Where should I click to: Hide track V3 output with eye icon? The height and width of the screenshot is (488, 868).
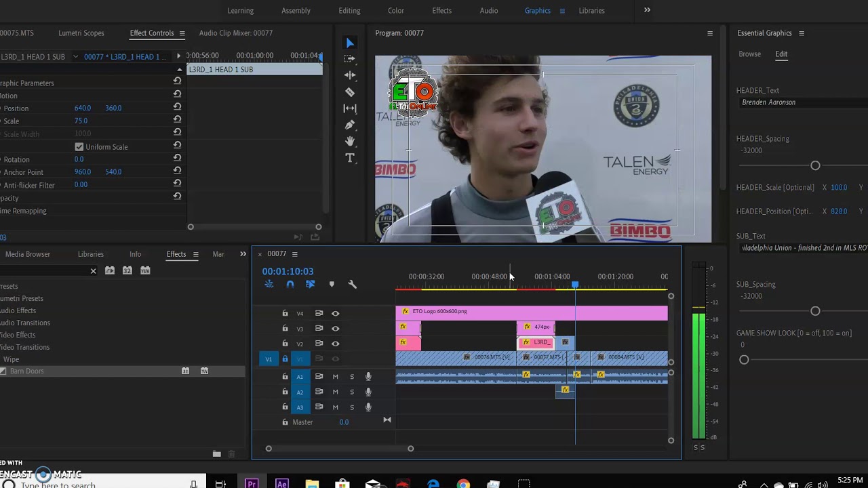[335, 329]
